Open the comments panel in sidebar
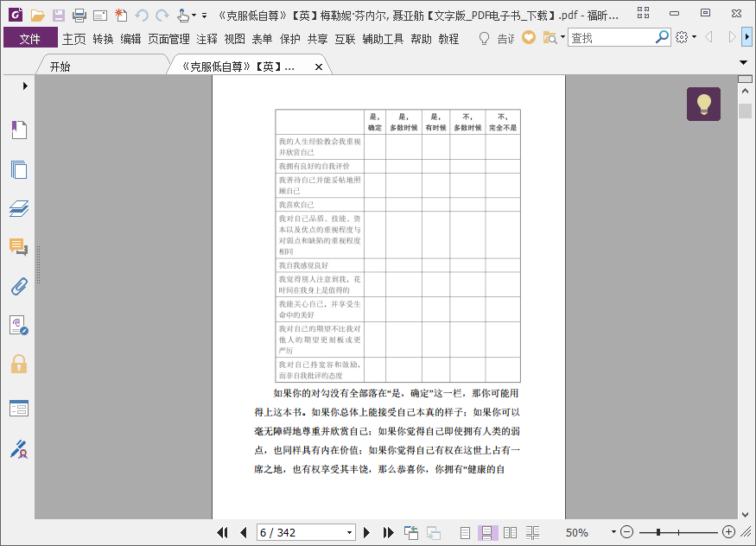 pyautogui.click(x=19, y=247)
